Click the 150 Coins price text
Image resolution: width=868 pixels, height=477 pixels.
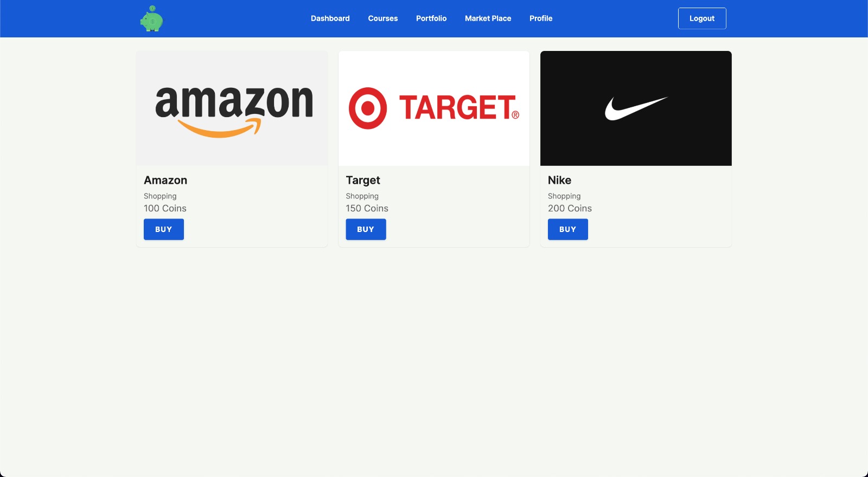[x=367, y=208]
